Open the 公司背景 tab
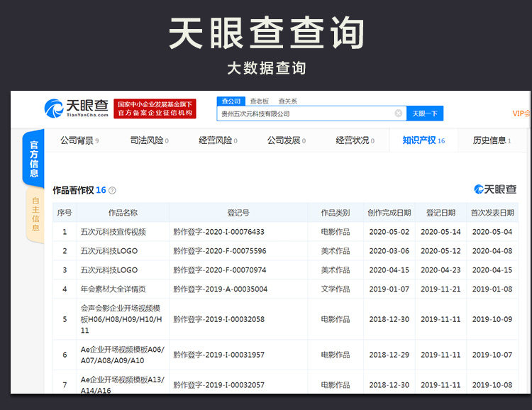532x410 pixels. click(x=79, y=140)
